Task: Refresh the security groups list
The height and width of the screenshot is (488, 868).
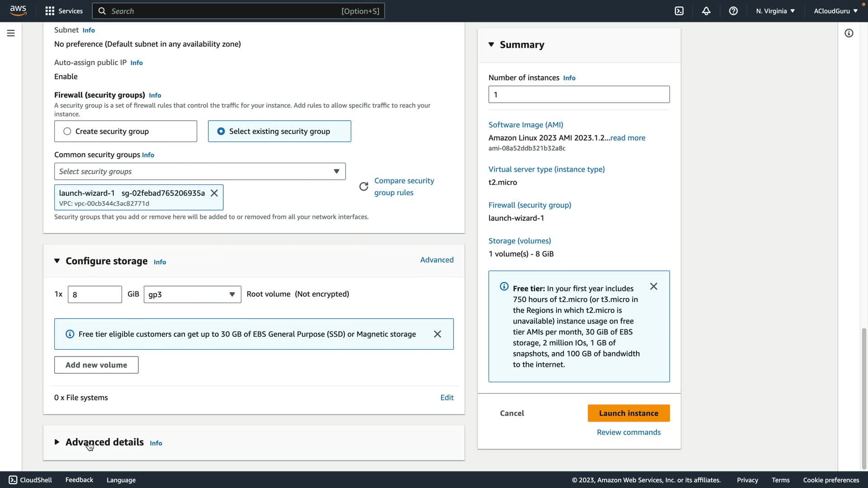Action: [363, 187]
